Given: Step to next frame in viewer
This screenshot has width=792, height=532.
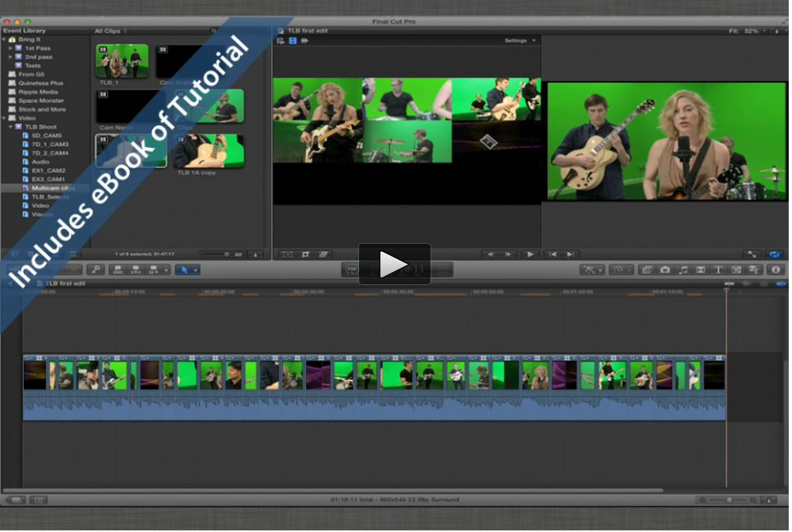Looking at the screenshot, I should tap(508, 255).
